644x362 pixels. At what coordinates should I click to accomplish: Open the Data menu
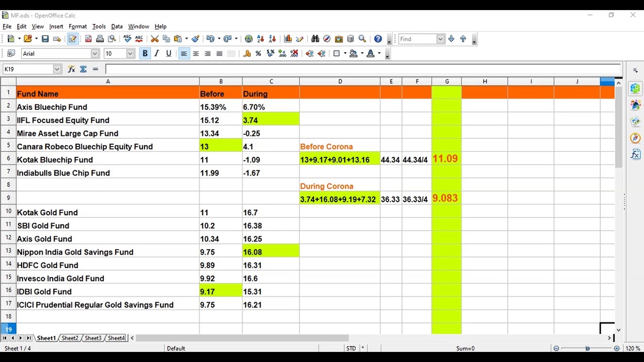tap(117, 26)
